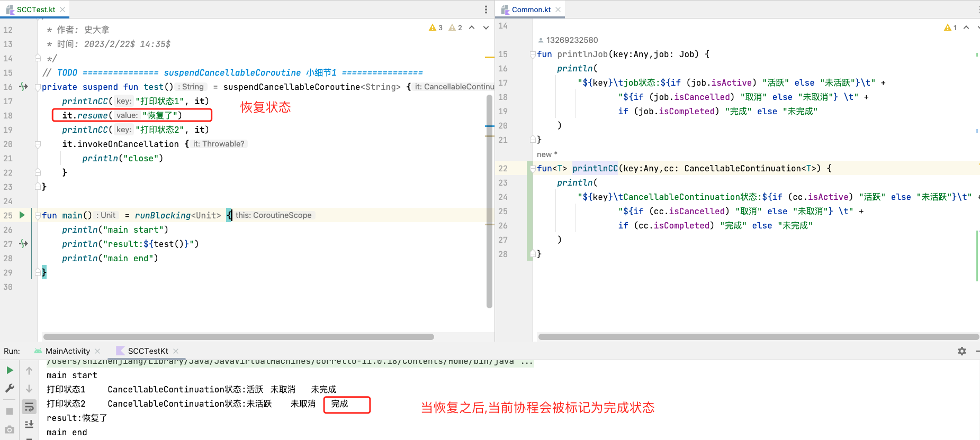Image resolution: width=980 pixels, height=440 pixels.
Task: Jump to previous highlighted error in Common.kt
Action: [x=966, y=27]
